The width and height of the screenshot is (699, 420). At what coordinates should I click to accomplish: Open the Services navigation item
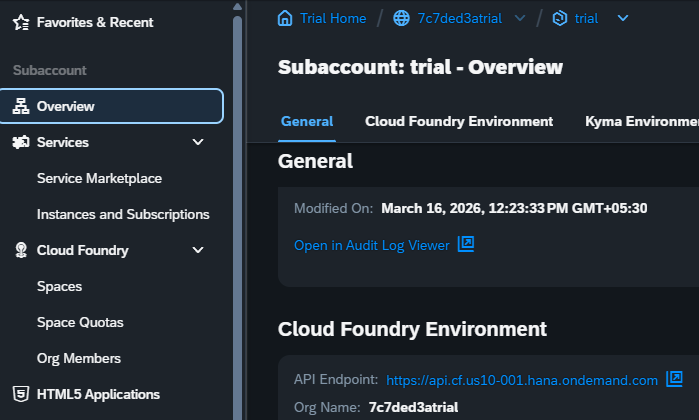point(63,142)
